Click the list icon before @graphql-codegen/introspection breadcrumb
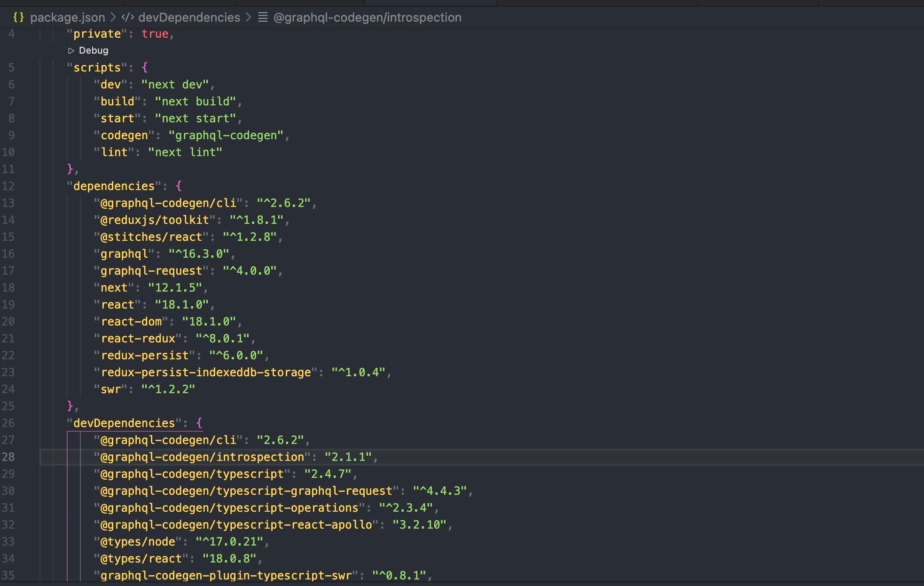The width and height of the screenshot is (924, 586). pos(263,17)
